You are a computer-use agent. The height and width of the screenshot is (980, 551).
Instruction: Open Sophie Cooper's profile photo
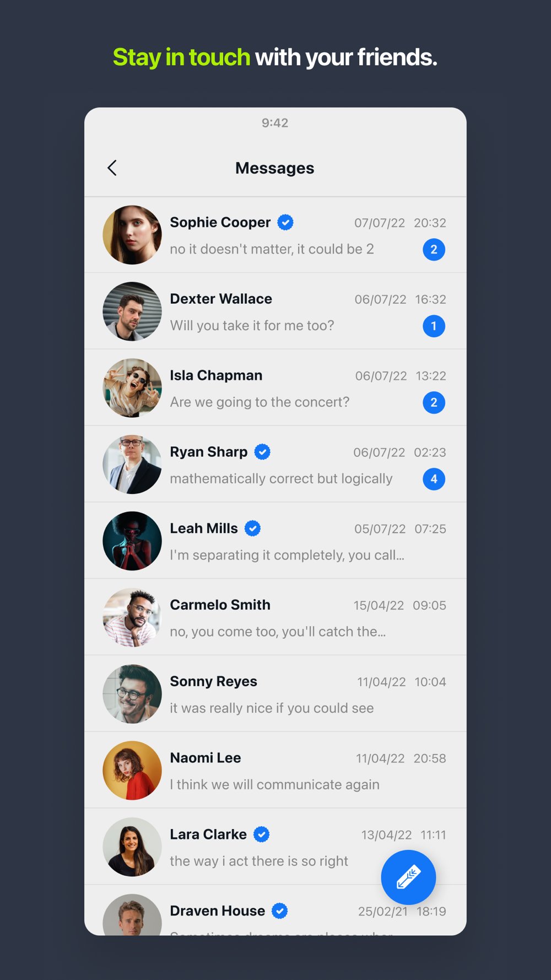[x=132, y=235]
